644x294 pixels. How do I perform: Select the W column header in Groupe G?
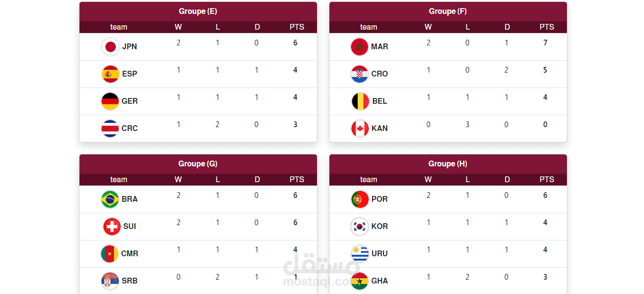click(178, 180)
